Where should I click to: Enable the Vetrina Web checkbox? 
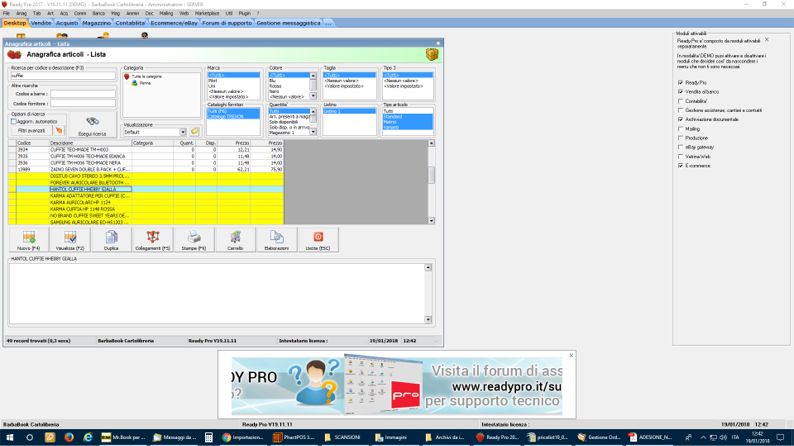pyautogui.click(x=681, y=156)
